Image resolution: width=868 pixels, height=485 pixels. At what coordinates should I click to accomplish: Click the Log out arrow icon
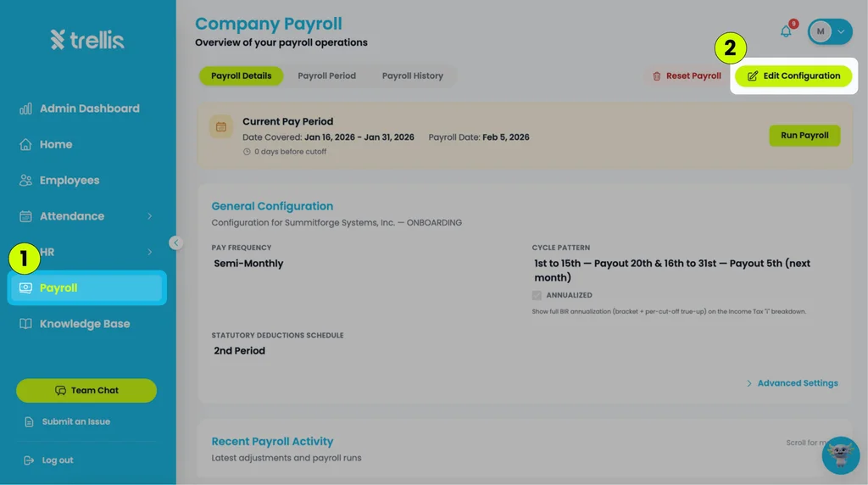[29, 460]
